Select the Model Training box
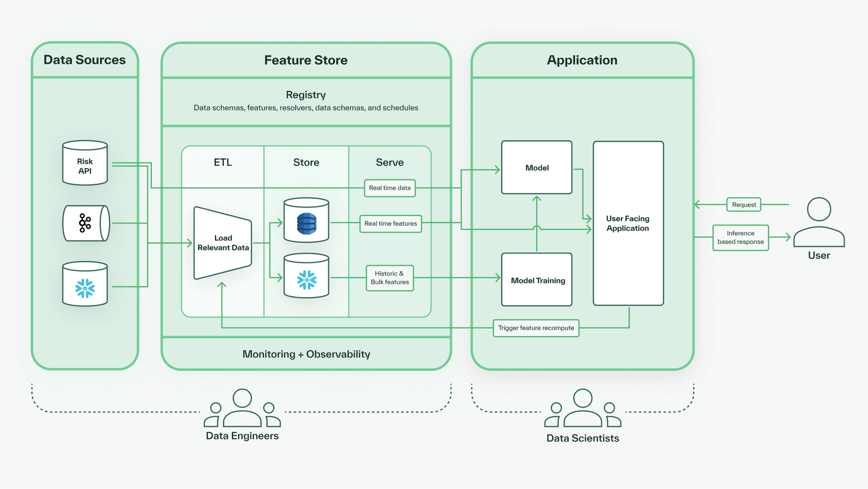Viewport: 868px width, 489px height. [x=537, y=280]
